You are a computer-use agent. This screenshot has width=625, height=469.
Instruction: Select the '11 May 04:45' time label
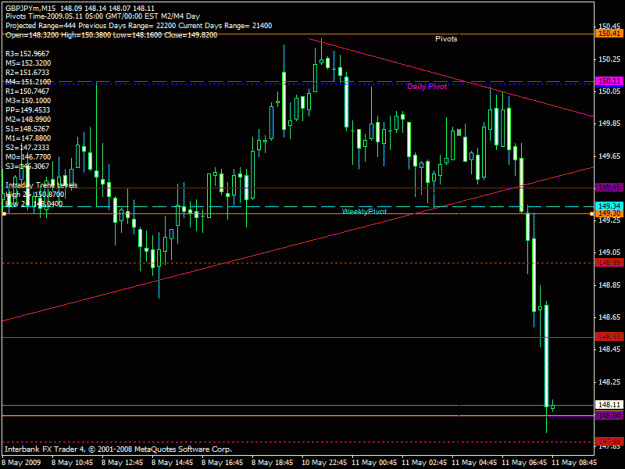(x=474, y=462)
